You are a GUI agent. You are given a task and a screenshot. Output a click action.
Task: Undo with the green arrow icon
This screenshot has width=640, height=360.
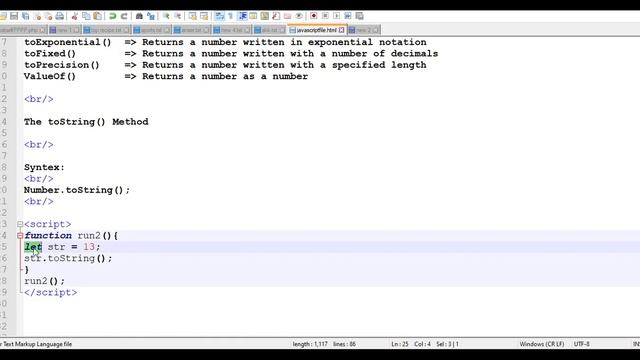coord(112,16)
